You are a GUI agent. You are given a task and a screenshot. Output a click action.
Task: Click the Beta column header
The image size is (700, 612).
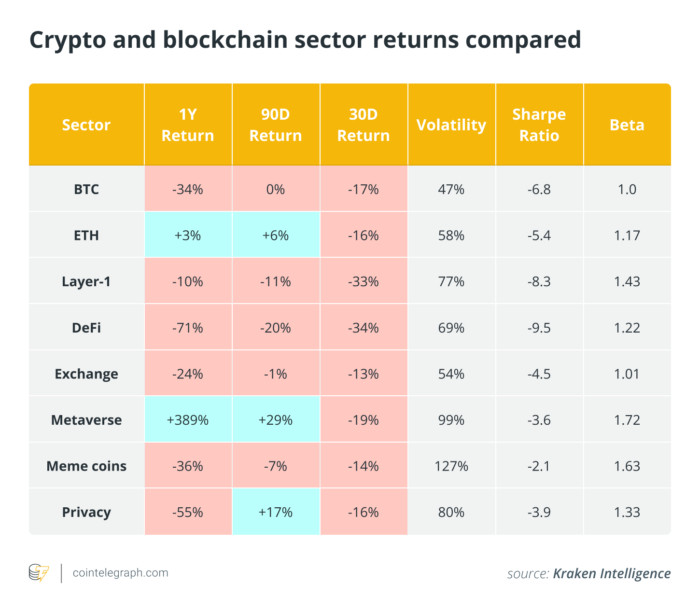627,125
